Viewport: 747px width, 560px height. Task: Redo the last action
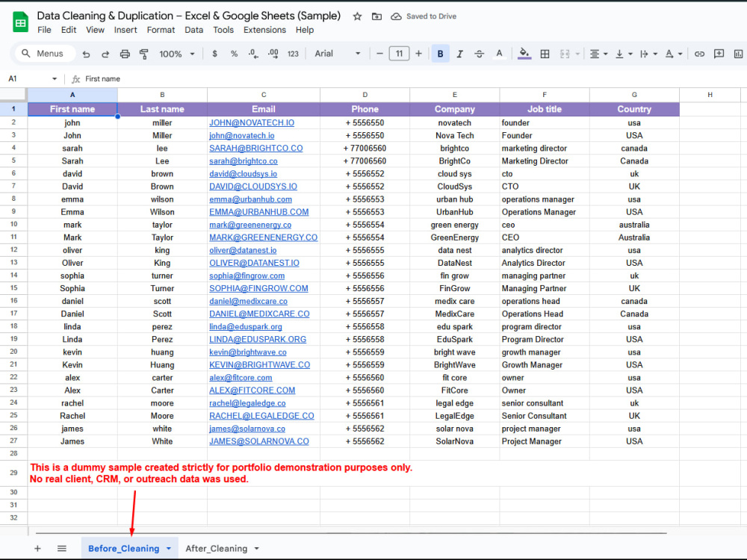tap(105, 54)
